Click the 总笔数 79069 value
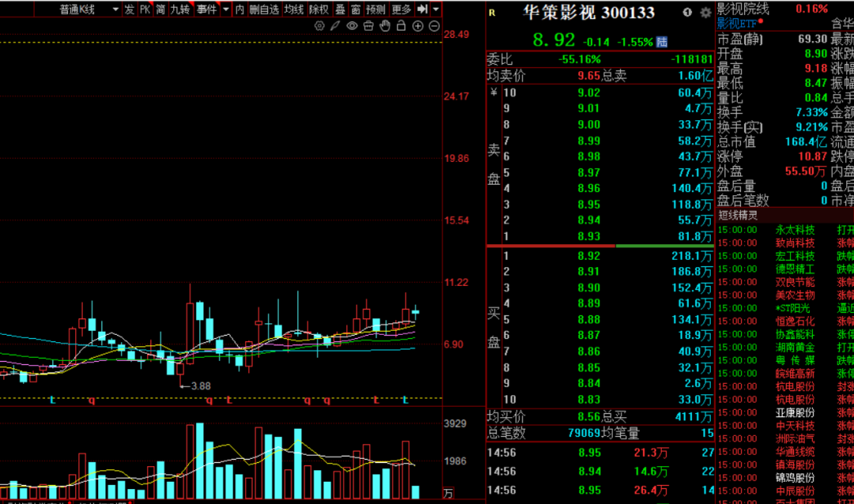 tap(584, 433)
